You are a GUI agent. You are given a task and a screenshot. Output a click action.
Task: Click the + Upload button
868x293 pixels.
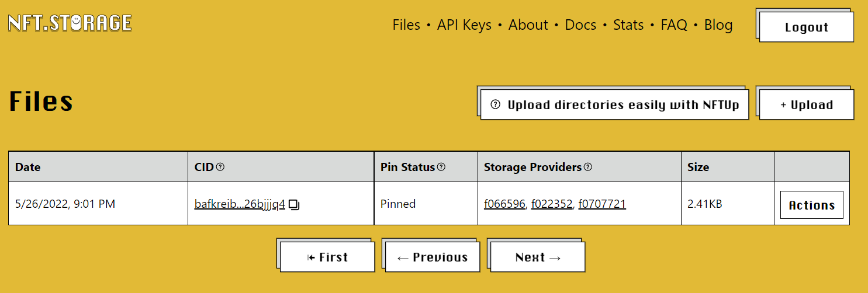tap(807, 105)
